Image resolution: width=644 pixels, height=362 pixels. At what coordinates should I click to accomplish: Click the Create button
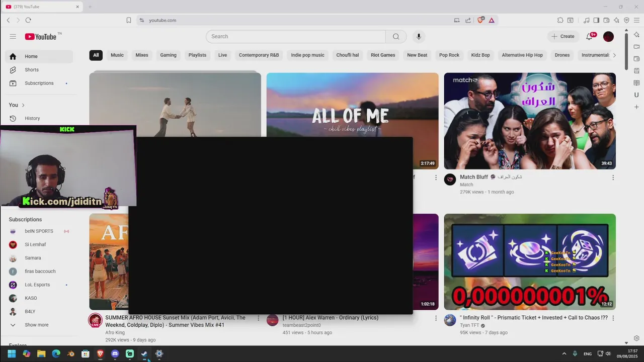click(x=562, y=36)
